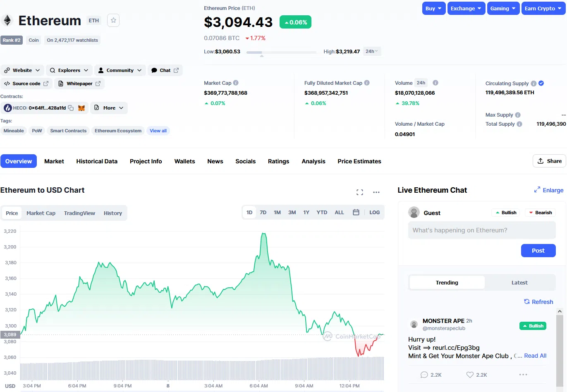
Task: Expand the Explorers dropdown
Action: pos(69,70)
